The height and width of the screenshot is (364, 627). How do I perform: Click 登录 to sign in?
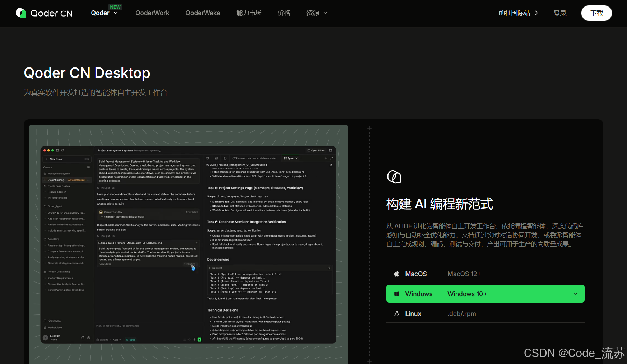(x=560, y=13)
